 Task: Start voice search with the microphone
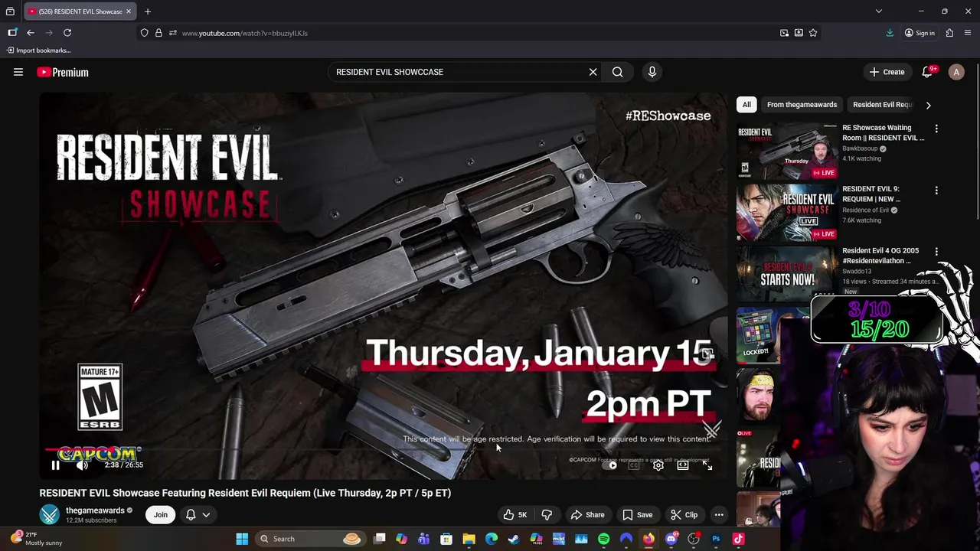tap(652, 72)
